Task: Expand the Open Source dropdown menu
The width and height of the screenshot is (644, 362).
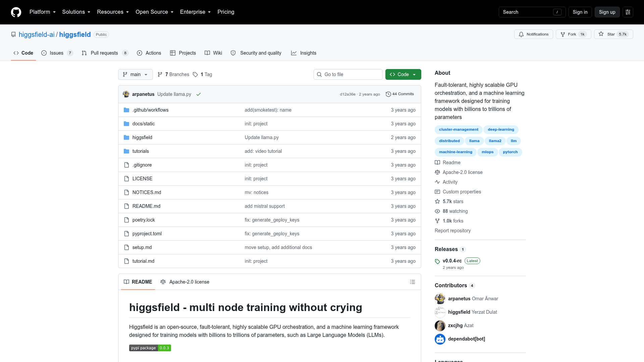Action: pyautogui.click(x=154, y=12)
